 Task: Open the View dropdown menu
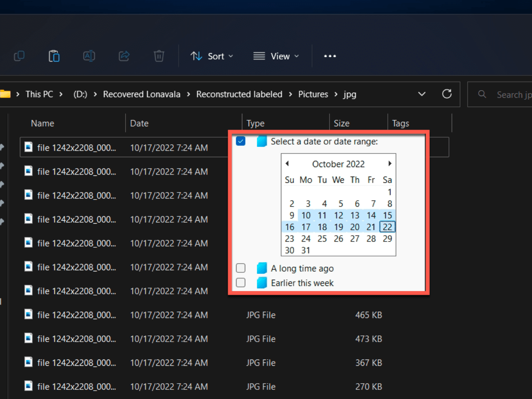pos(276,56)
